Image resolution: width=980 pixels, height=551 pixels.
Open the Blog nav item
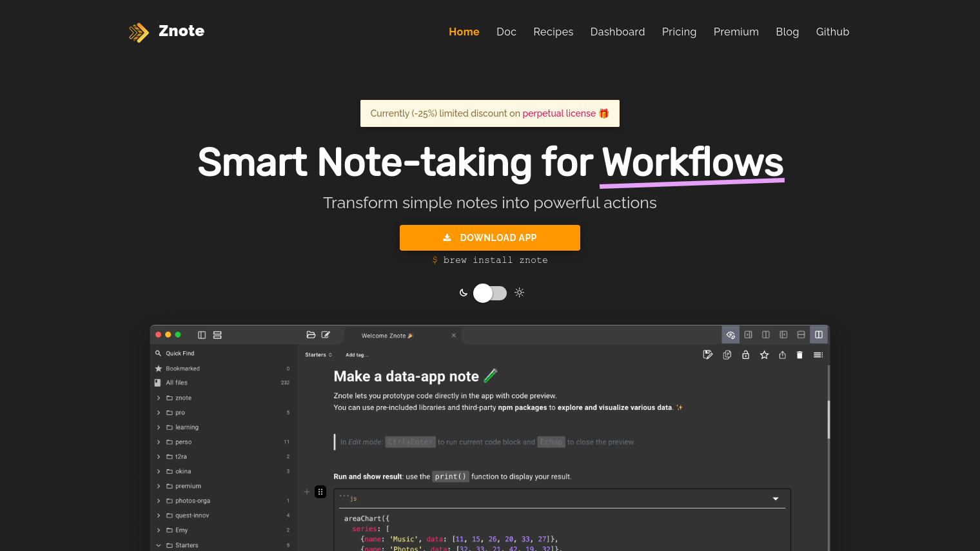(x=787, y=32)
